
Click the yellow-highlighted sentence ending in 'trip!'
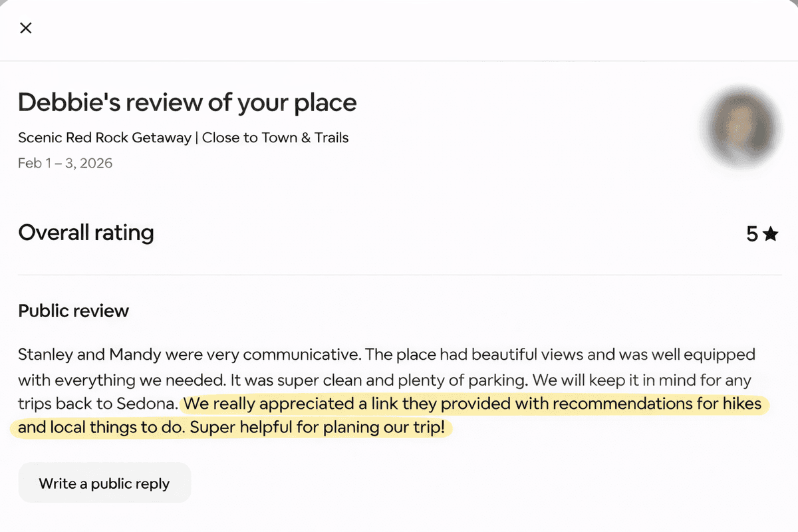click(231, 428)
